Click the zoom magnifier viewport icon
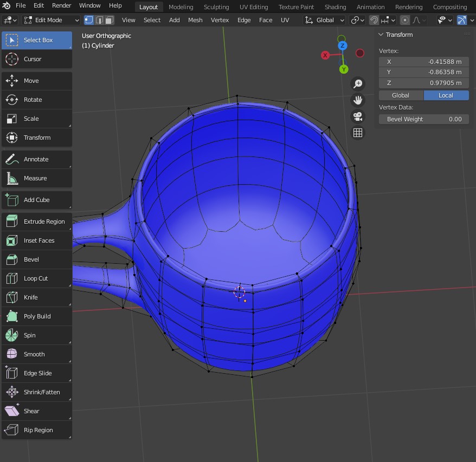Screen dimensions: 476x462 [358, 83]
